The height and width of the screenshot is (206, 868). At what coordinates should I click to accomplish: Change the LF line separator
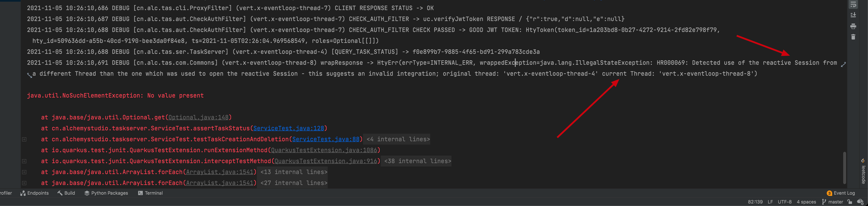[770, 202]
